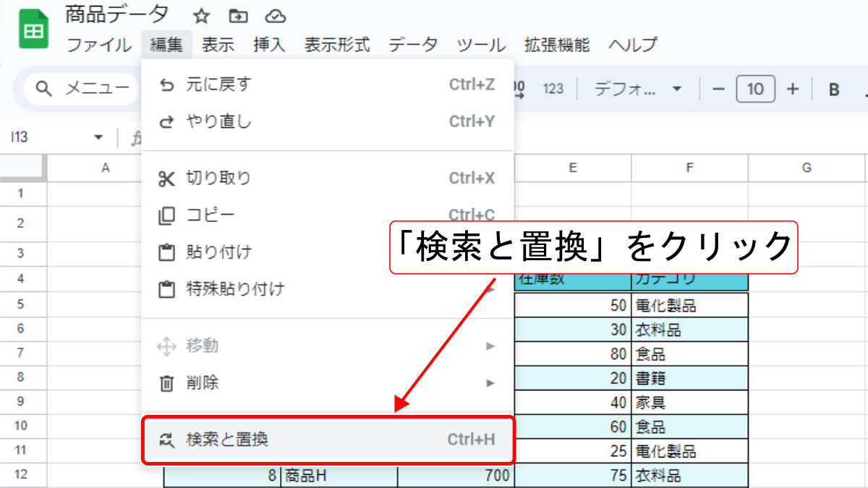
Task: Click the price cell showing 700
Action: tap(456, 476)
